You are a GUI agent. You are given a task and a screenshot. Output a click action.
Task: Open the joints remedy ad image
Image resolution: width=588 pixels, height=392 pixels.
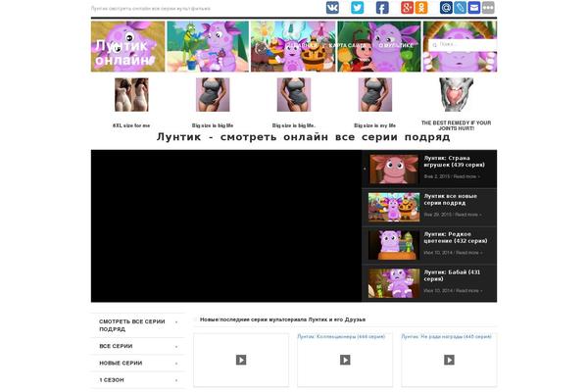pos(456,94)
